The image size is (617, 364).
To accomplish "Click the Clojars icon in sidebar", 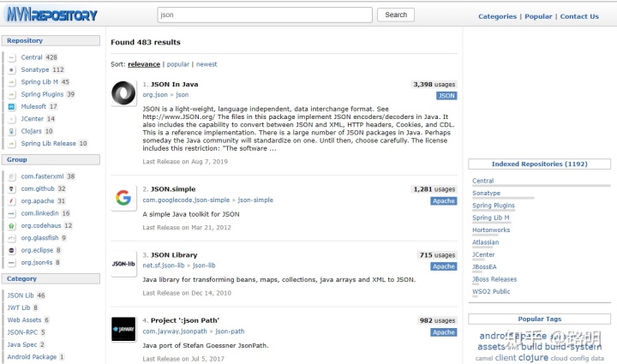I will click(12, 131).
